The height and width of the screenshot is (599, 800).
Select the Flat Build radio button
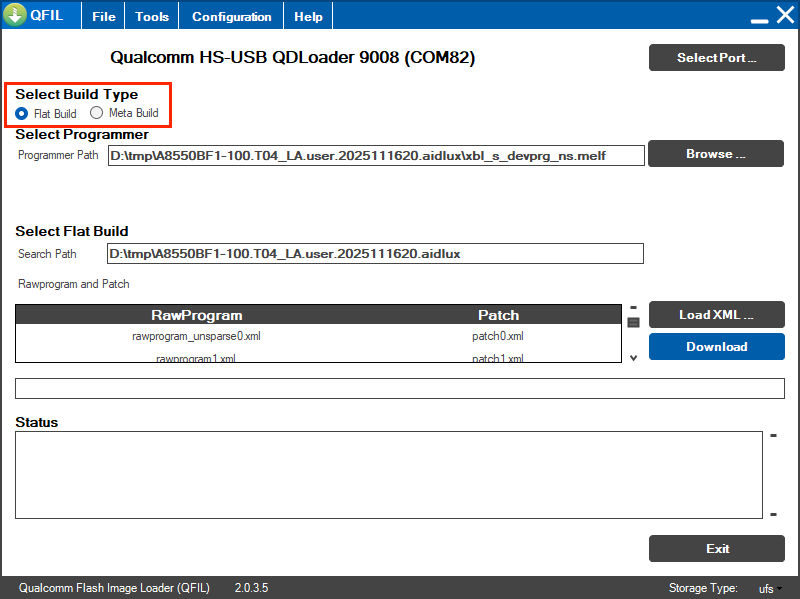coord(22,113)
